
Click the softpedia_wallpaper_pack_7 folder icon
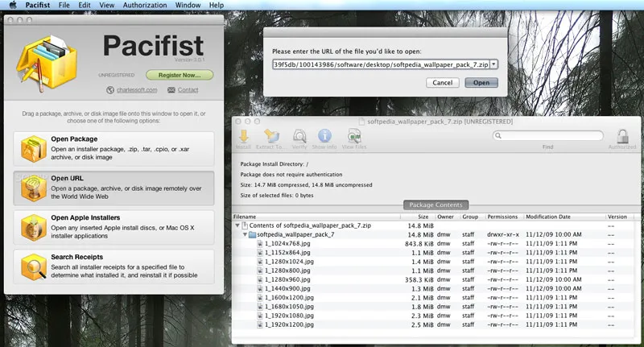[252, 234]
